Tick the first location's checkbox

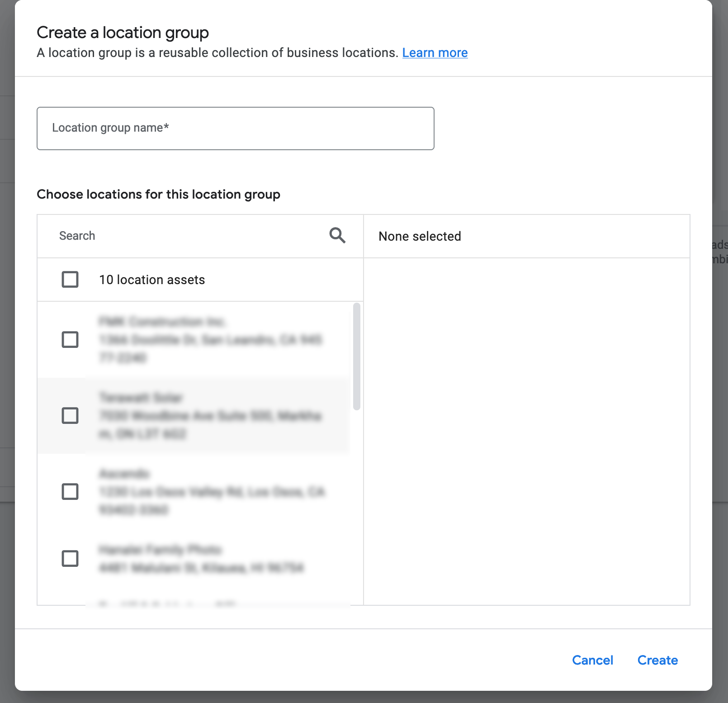click(x=70, y=340)
